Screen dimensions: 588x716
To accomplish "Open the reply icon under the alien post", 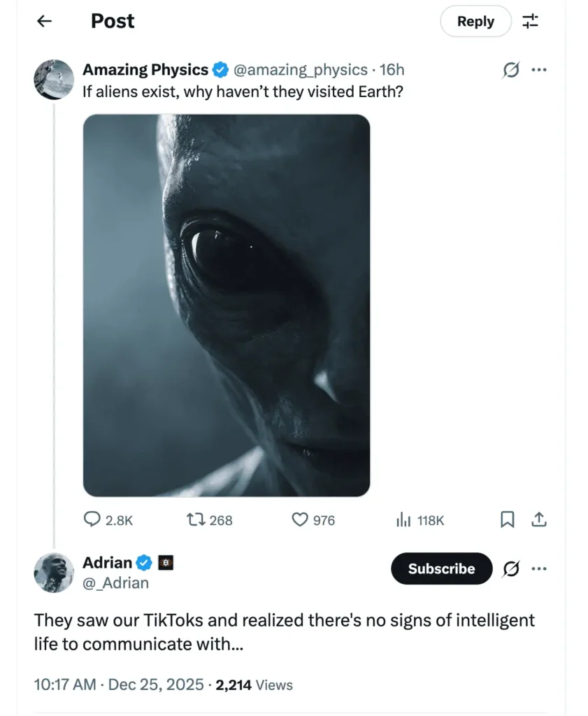I will click(93, 520).
